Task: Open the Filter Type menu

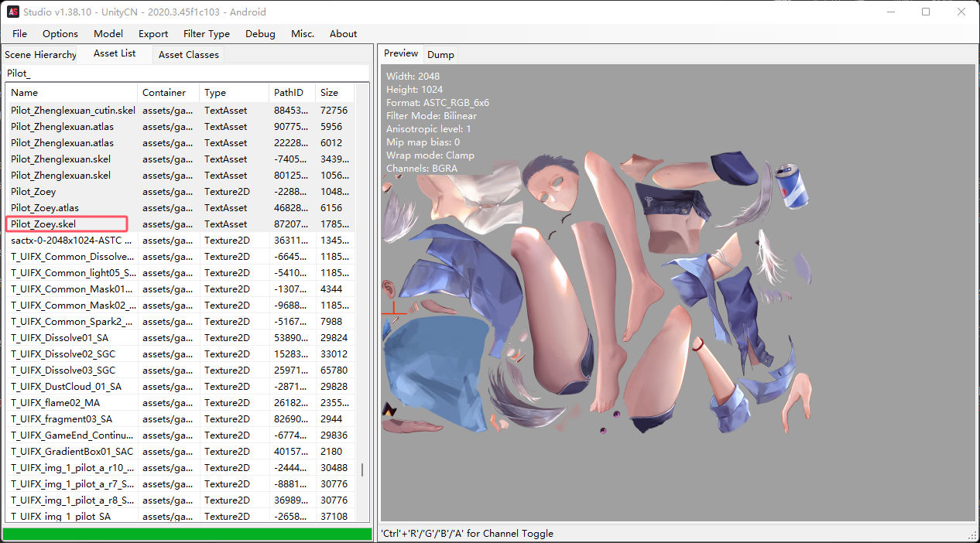Action: (x=207, y=34)
